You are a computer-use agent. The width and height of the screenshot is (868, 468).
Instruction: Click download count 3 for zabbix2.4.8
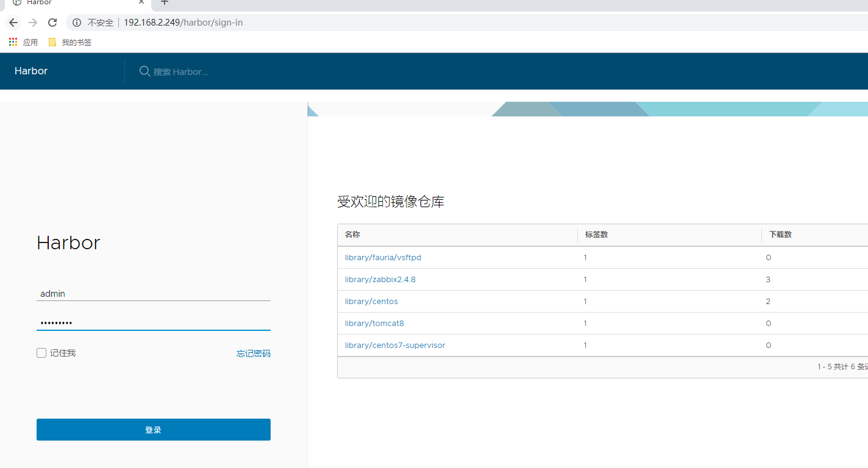coord(768,280)
